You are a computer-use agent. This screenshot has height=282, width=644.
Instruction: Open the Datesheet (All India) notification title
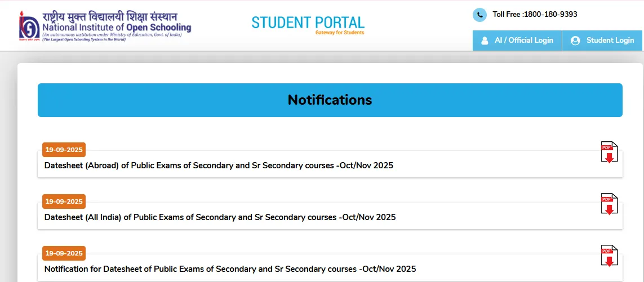(220, 217)
